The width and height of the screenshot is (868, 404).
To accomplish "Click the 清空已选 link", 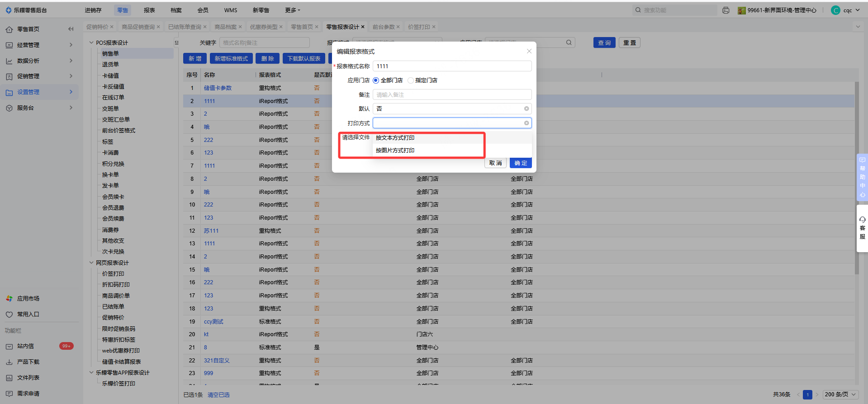I will [x=218, y=395].
